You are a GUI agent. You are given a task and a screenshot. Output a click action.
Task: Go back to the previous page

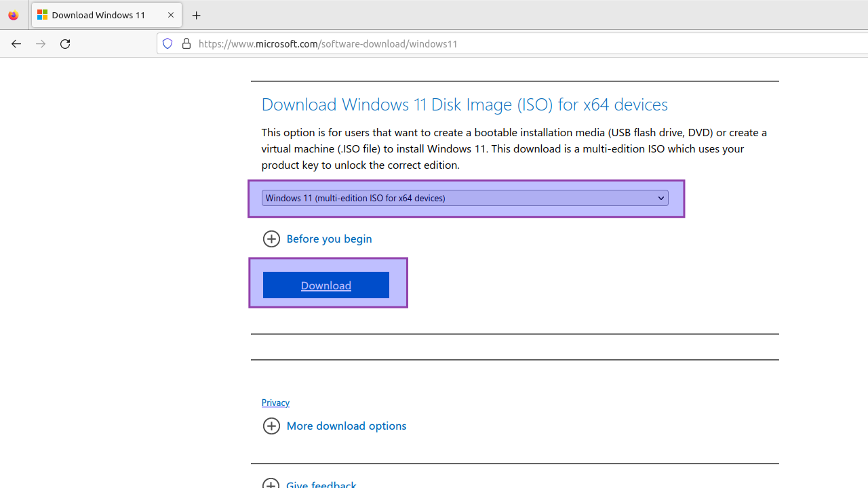coord(16,43)
